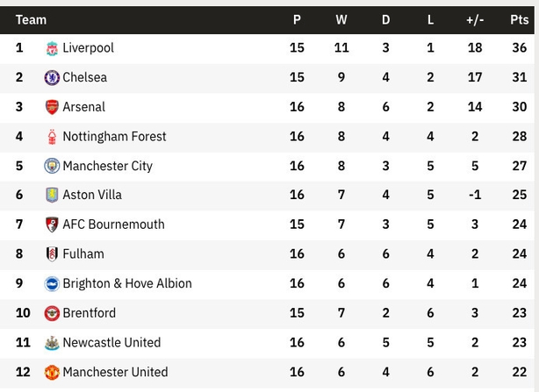539x392 pixels.
Task: Sort table by the Pts column header
Action: point(519,19)
